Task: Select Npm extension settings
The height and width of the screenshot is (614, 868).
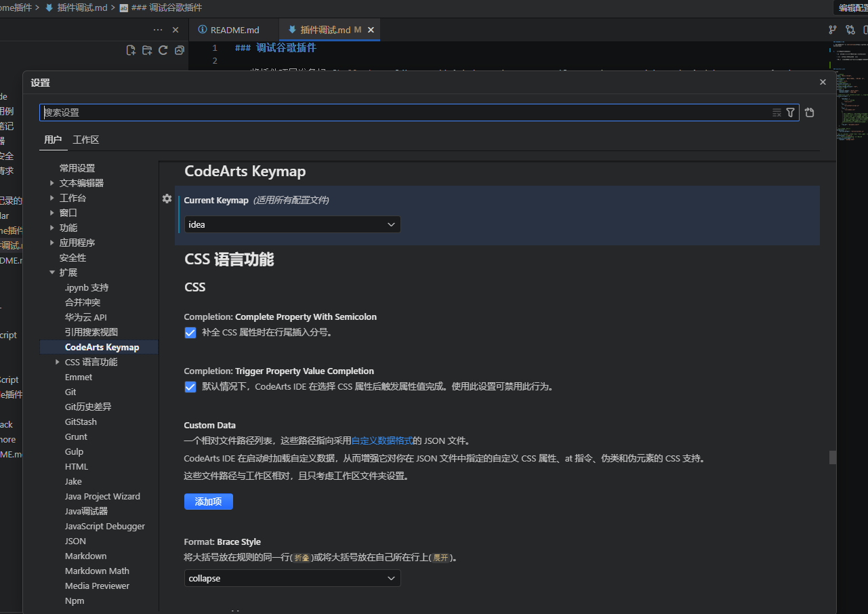Action: (x=75, y=600)
